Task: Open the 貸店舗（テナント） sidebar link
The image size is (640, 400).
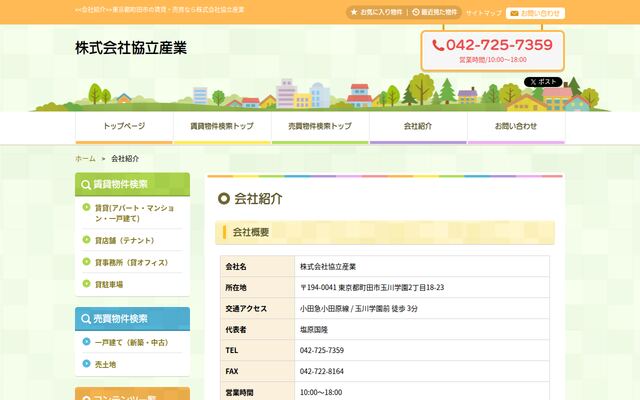Action: click(x=124, y=240)
